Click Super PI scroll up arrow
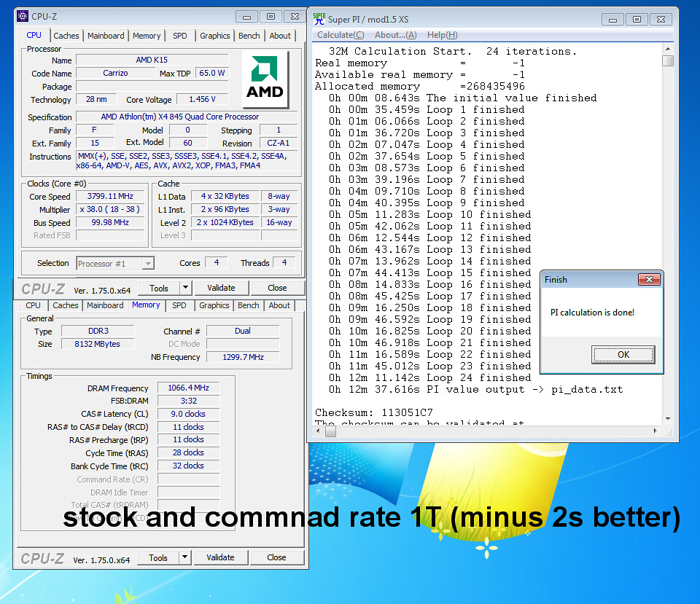This screenshot has height=604, width=700. 668,49
